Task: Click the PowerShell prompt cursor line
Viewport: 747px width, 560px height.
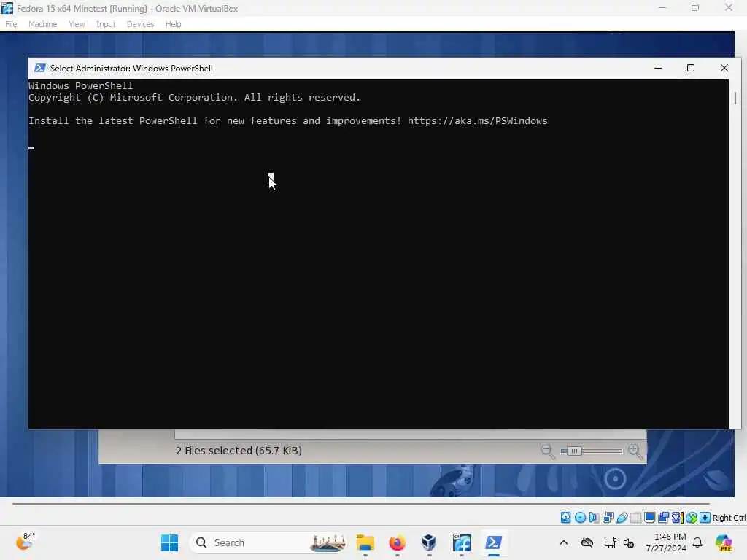Action: click(31, 147)
